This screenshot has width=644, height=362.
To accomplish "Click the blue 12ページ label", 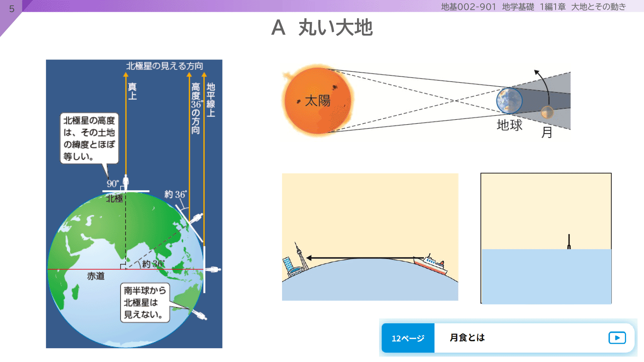I will [x=408, y=338].
